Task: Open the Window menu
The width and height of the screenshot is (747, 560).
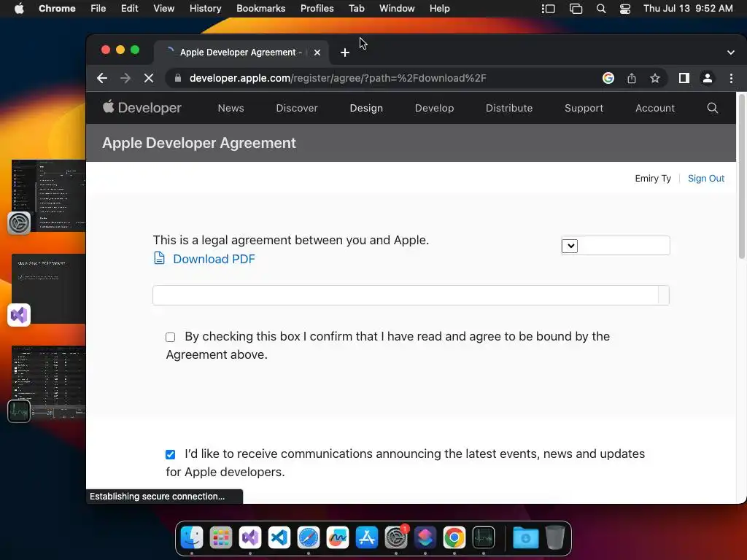Action: coord(397,8)
